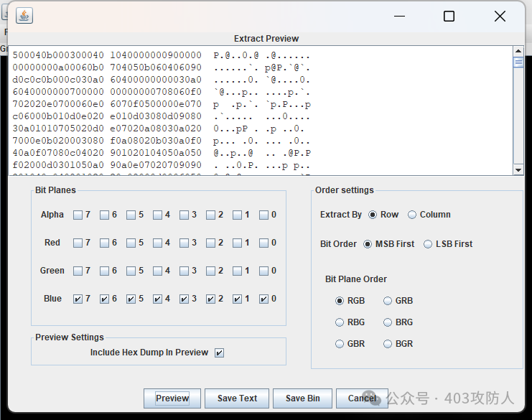The height and width of the screenshot is (420, 532).
Task: Select BGR bit plane order
Action: coord(388,344)
